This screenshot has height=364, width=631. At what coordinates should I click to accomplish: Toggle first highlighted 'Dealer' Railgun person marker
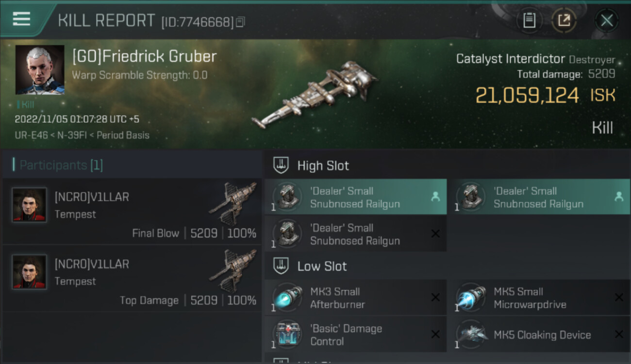[435, 197]
